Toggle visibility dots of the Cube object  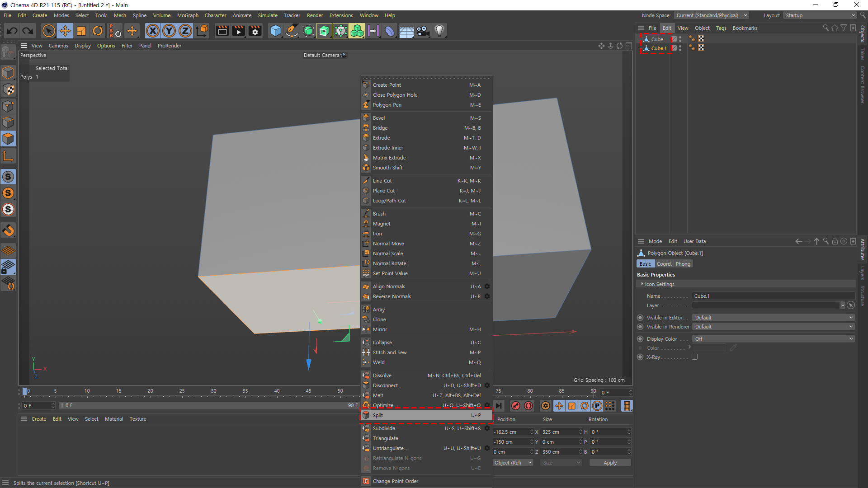680,39
